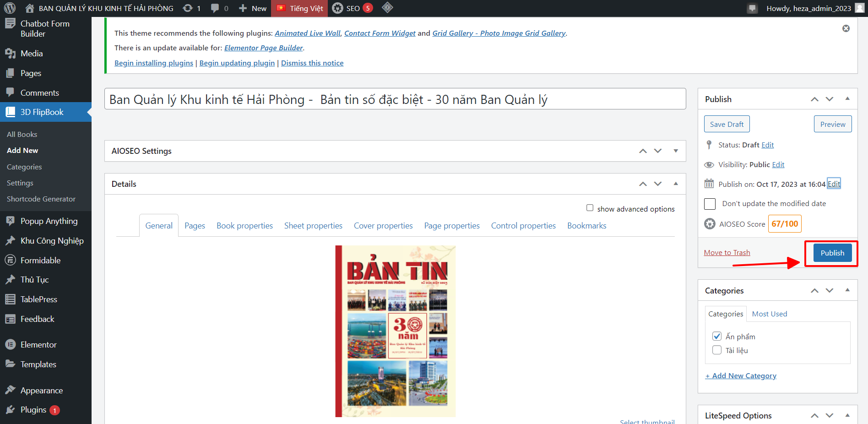
Task: Expand the AIOSEO Settings panel arrow
Action: 676,151
